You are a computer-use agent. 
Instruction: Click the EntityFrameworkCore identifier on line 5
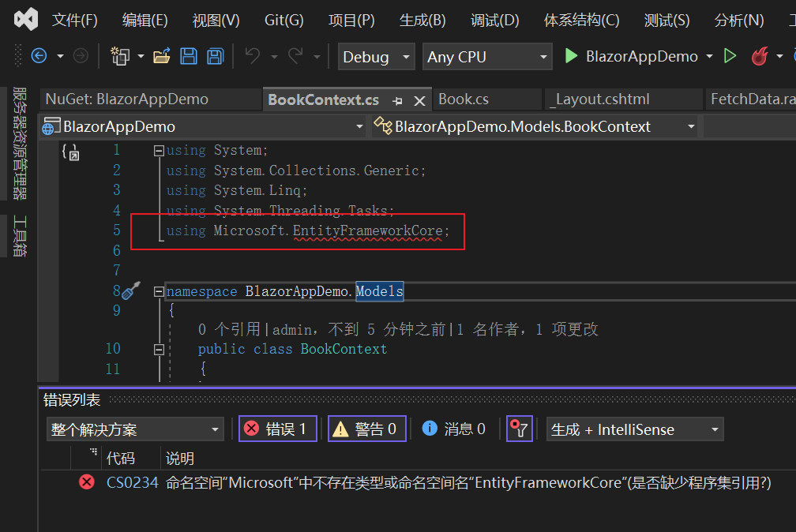(x=367, y=230)
